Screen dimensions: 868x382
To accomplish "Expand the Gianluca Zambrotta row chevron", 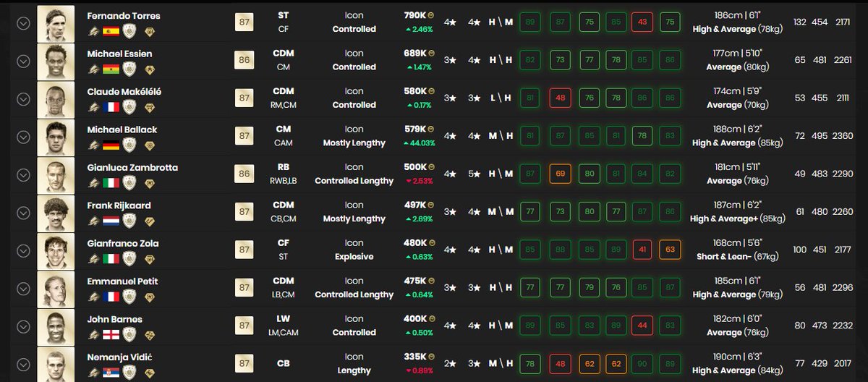I will [23, 174].
